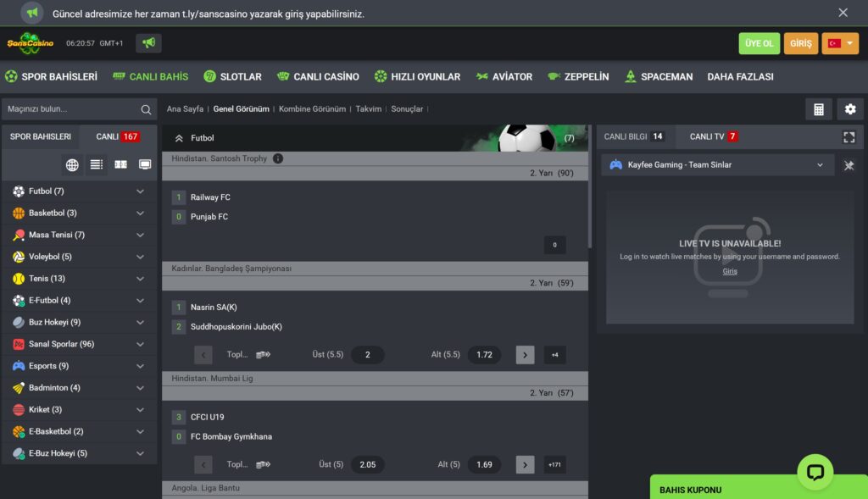The height and width of the screenshot is (499, 868).
Task: Expand the Basketbol (3) category
Action: point(79,213)
